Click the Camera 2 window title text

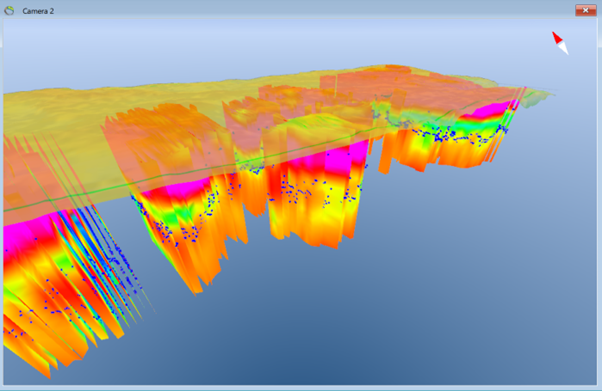(x=38, y=11)
